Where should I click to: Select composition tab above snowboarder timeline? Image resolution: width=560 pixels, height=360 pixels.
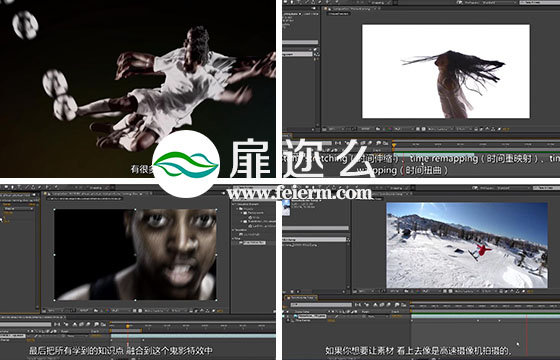coord(301,298)
